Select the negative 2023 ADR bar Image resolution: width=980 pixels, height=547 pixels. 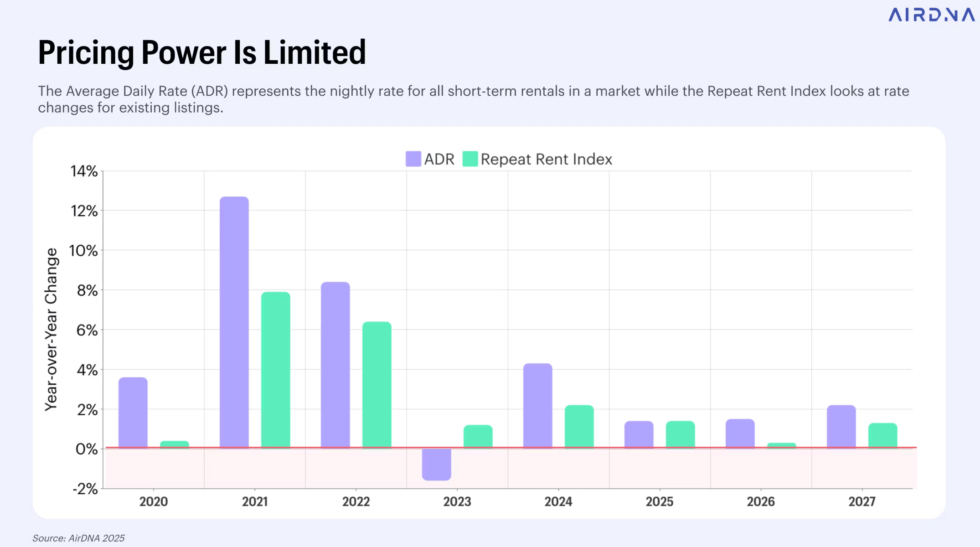tap(437, 464)
